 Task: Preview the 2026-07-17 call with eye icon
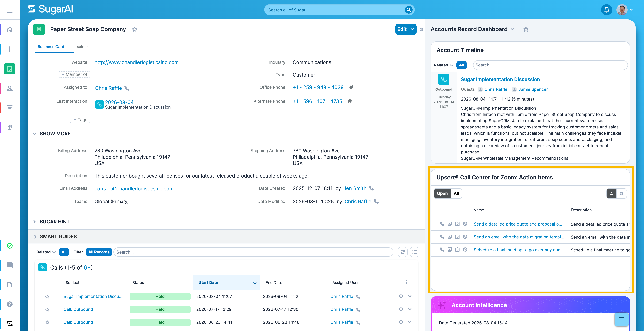pos(401,309)
